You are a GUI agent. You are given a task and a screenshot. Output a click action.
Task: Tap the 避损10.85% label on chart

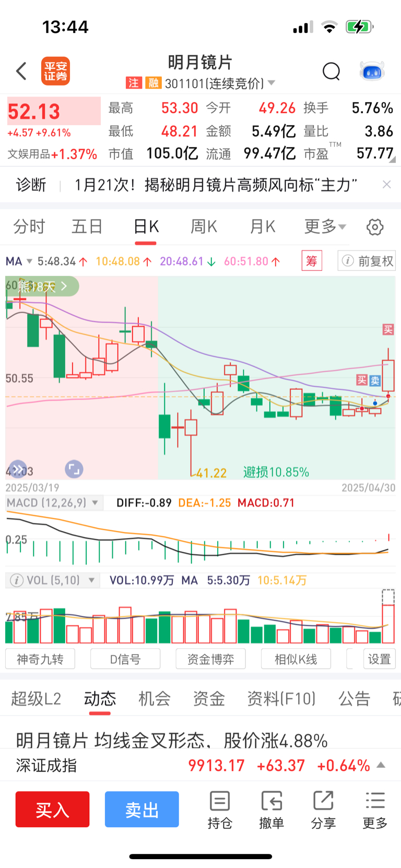[x=276, y=472]
